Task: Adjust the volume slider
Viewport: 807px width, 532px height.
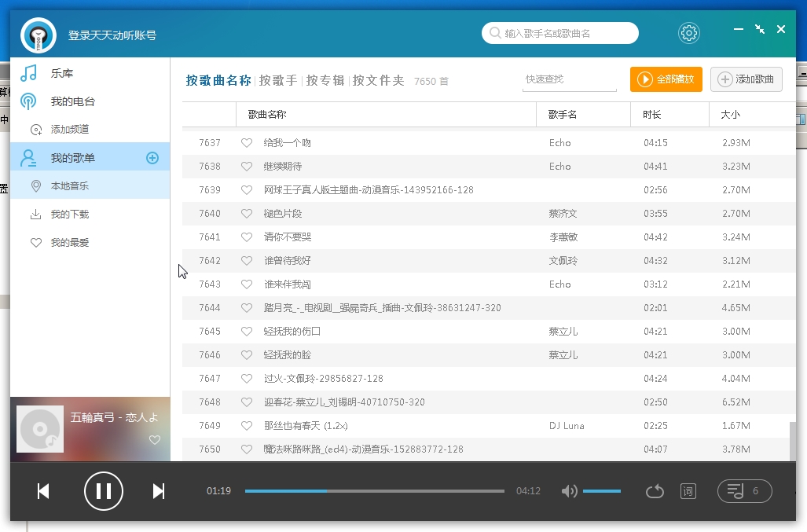Action: [x=602, y=491]
